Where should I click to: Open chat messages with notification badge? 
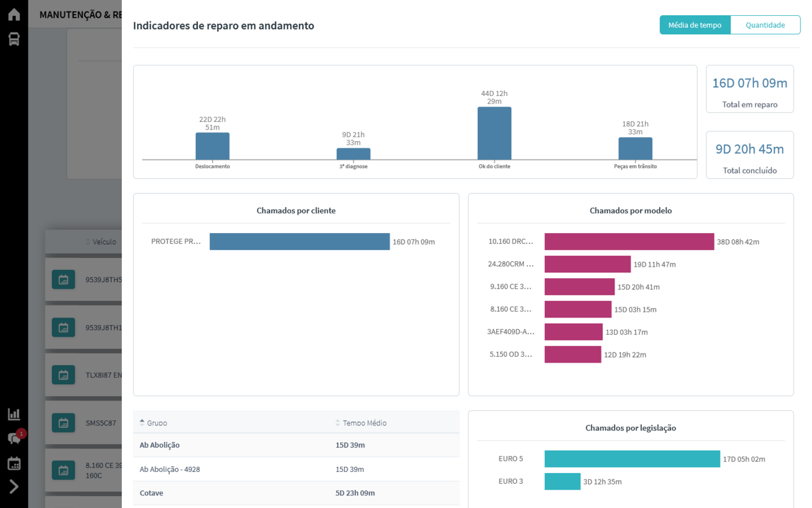(14, 438)
